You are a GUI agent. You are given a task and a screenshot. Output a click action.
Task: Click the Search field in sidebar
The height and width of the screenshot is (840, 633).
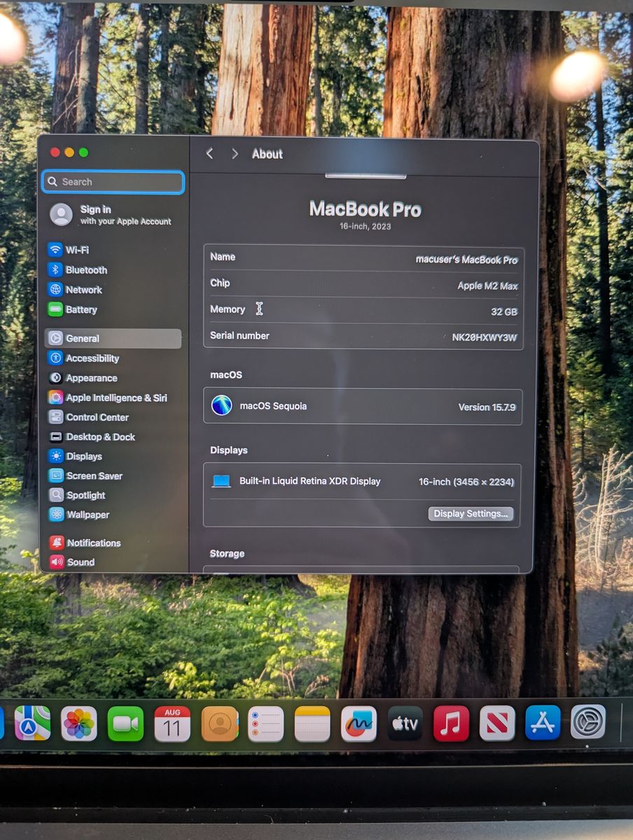[x=113, y=182]
